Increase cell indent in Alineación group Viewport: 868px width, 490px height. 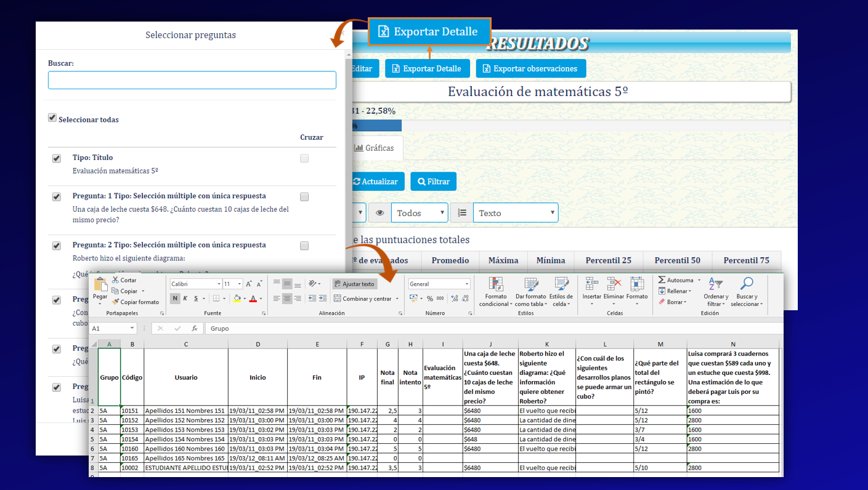(322, 299)
